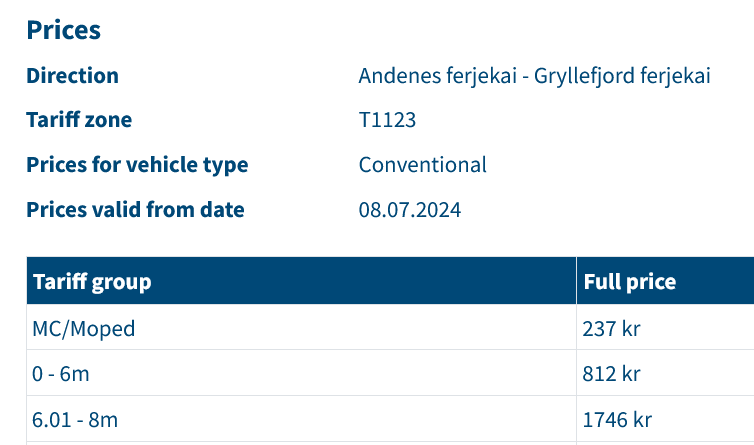Viewport: 754px width, 445px height.
Task: Click the divider between the table column headers
Action: pyautogui.click(x=576, y=281)
